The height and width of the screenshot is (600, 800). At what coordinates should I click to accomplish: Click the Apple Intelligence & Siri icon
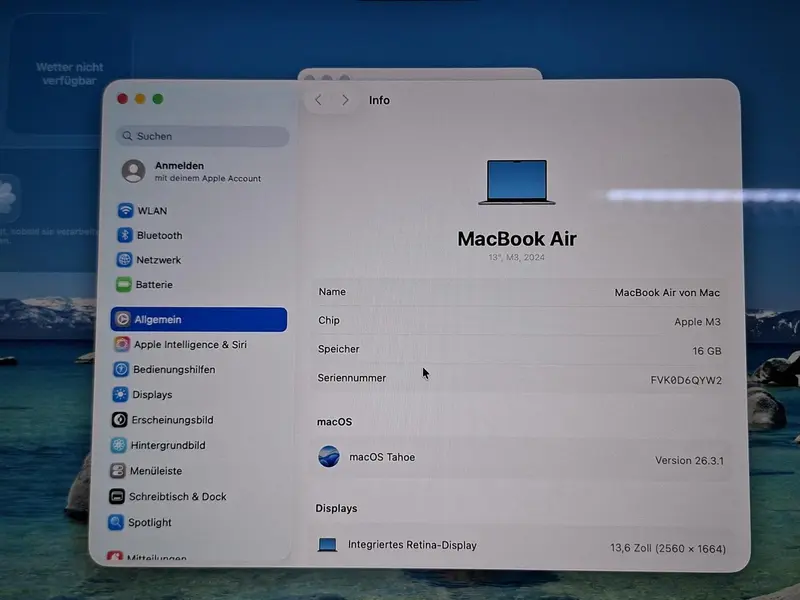(x=122, y=344)
